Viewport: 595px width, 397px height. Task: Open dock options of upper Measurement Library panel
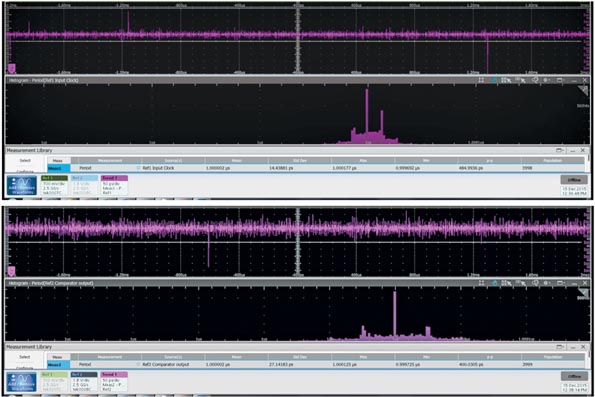click(559, 151)
